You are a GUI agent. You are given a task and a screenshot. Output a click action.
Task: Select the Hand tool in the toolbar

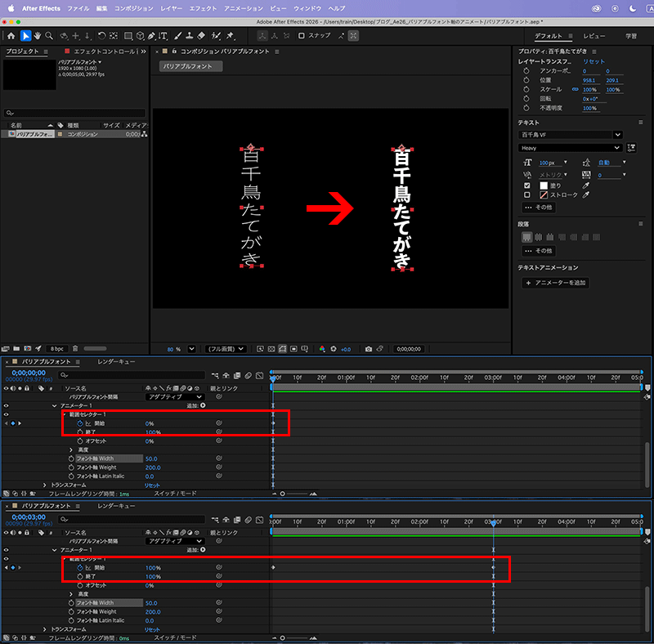click(38, 36)
